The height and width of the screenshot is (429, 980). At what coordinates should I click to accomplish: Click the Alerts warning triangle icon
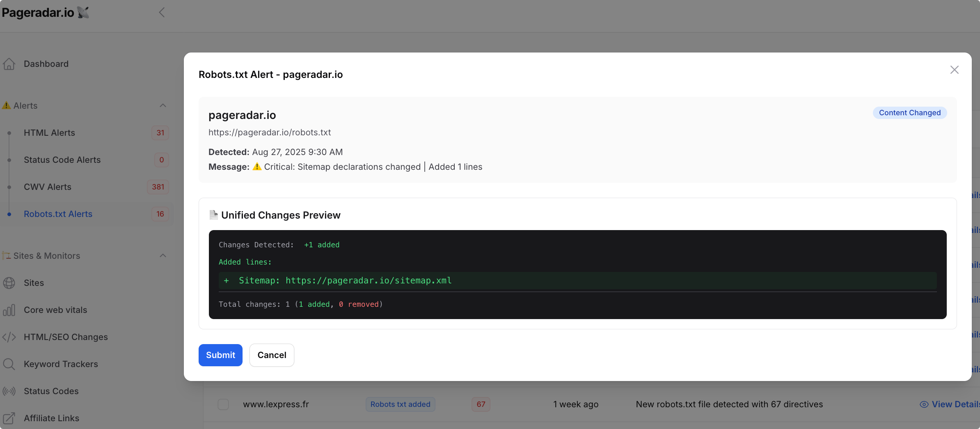(x=6, y=105)
